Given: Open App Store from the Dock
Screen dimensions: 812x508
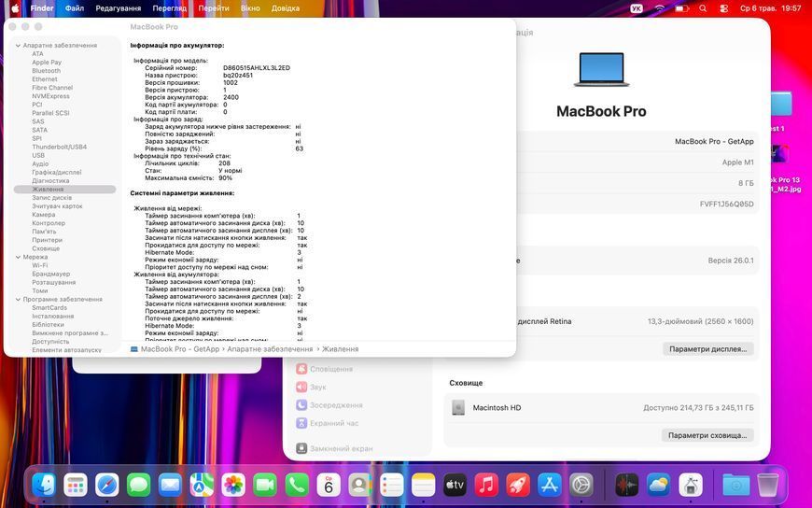Looking at the screenshot, I should pyautogui.click(x=550, y=486).
